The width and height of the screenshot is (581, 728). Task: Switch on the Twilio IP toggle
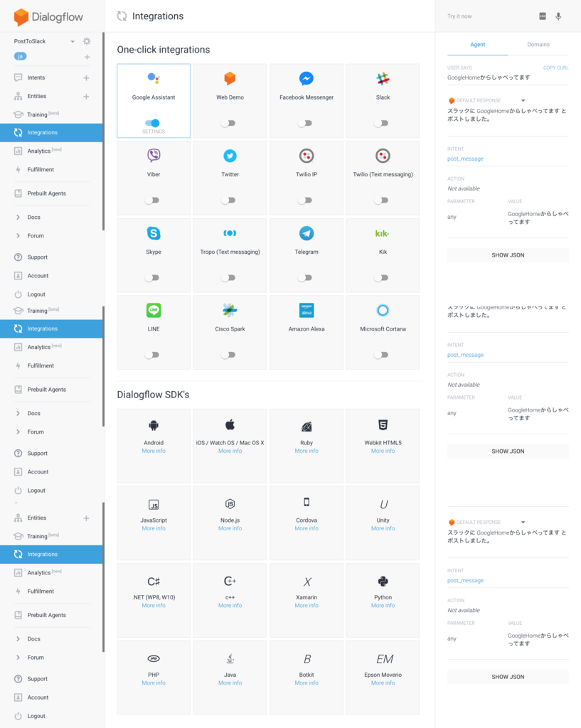coord(304,200)
